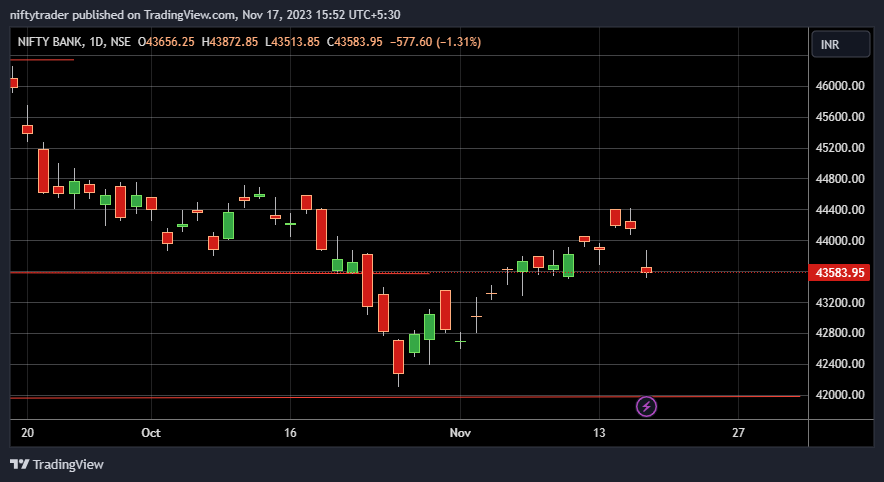
Task: Click the Close value C43583.95
Action: point(355,42)
